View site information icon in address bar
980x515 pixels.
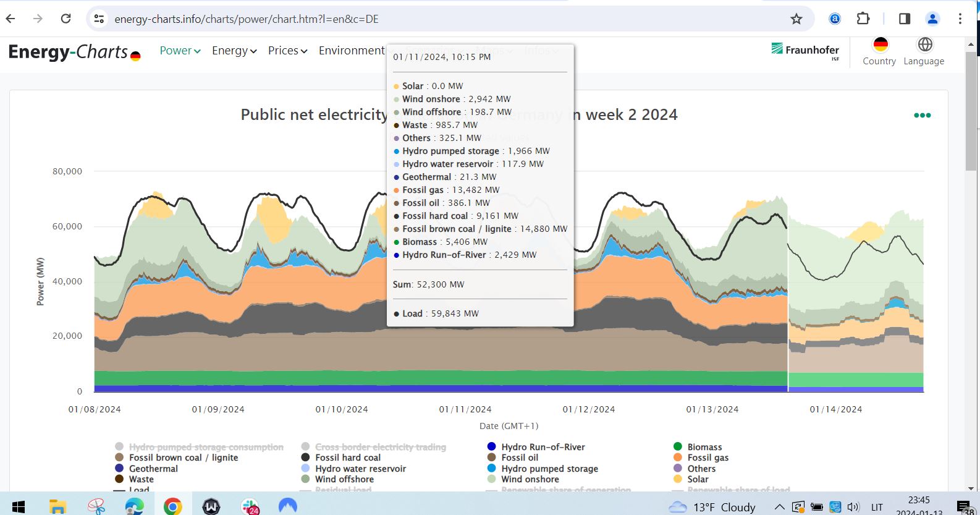coord(99,19)
